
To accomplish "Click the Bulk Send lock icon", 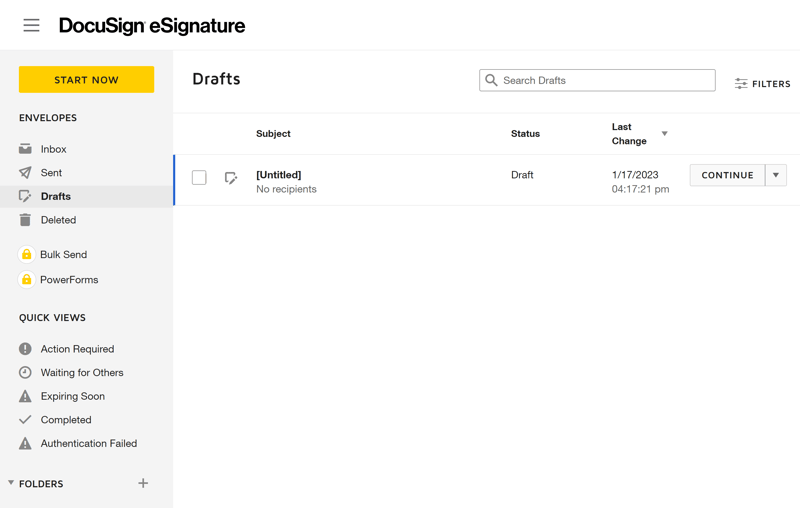I will point(27,254).
